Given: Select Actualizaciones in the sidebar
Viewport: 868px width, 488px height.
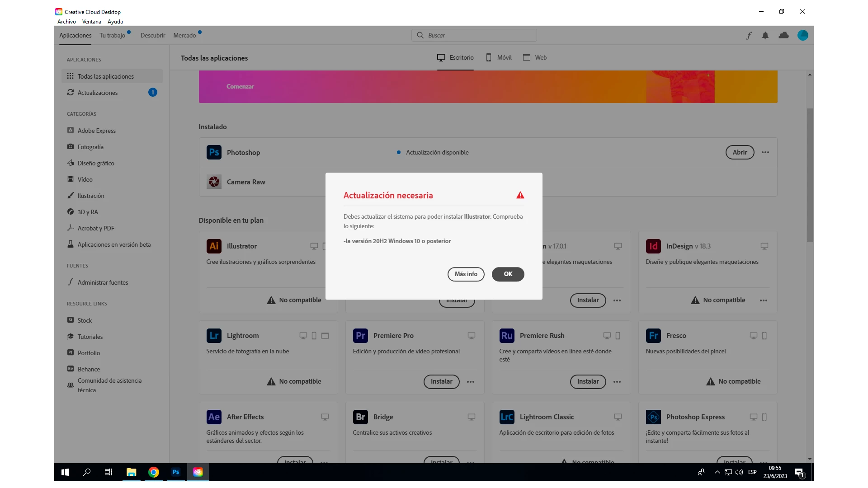Looking at the screenshot, I should pos(98,93).
